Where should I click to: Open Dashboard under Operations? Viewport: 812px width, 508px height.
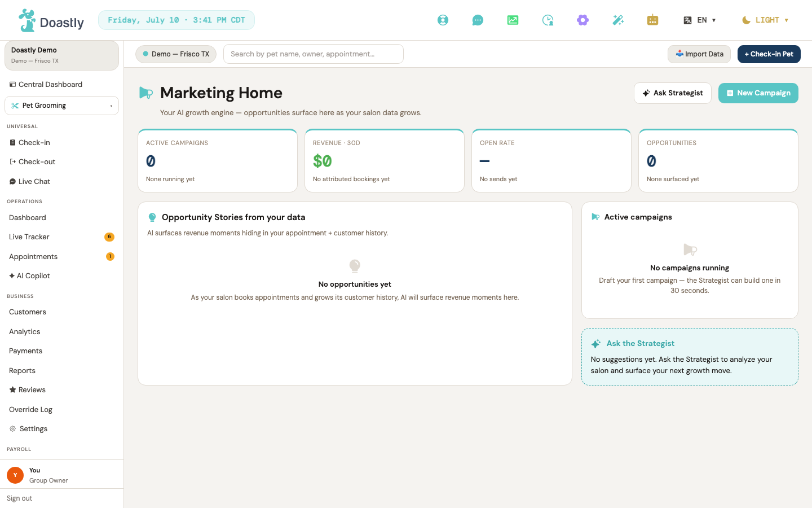click(61, 218)
